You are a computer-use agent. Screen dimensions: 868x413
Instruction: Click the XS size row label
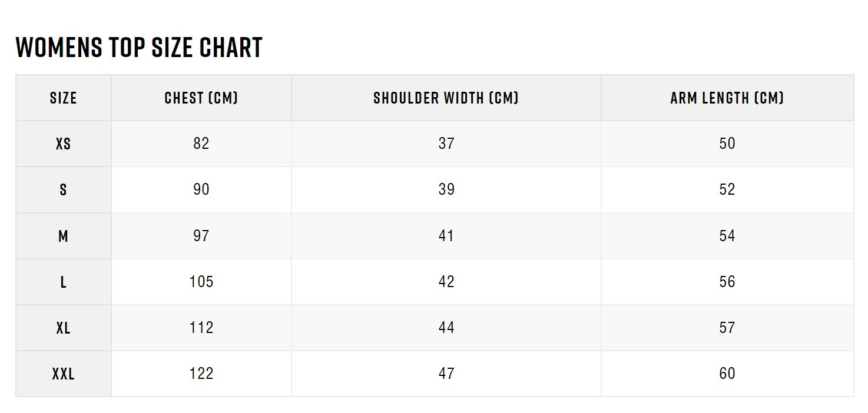point(64,144)
